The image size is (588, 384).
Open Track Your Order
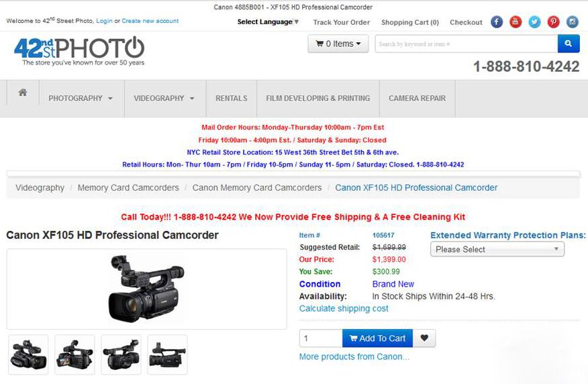(x=342, y=23)
